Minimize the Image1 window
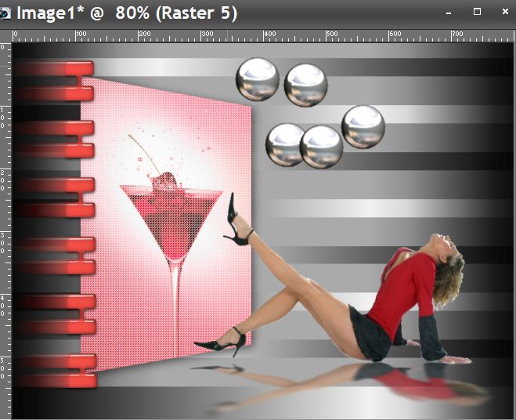 pyautogui.click(x=449, y=13)
